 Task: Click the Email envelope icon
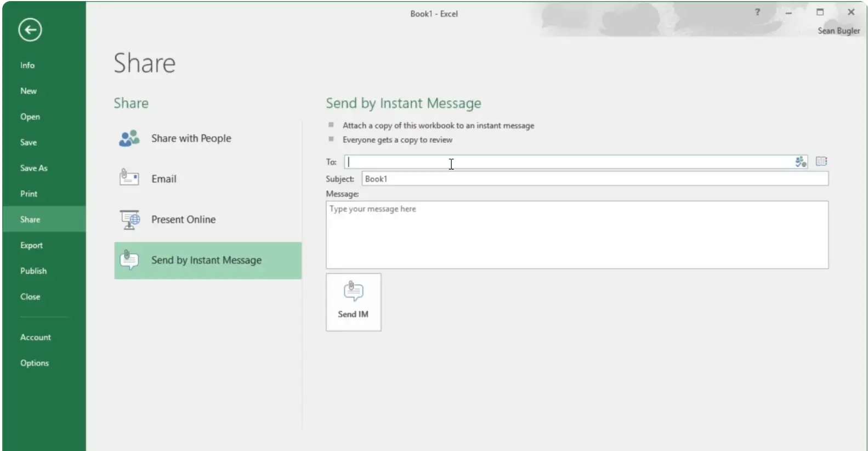click(x=129, y=178)
